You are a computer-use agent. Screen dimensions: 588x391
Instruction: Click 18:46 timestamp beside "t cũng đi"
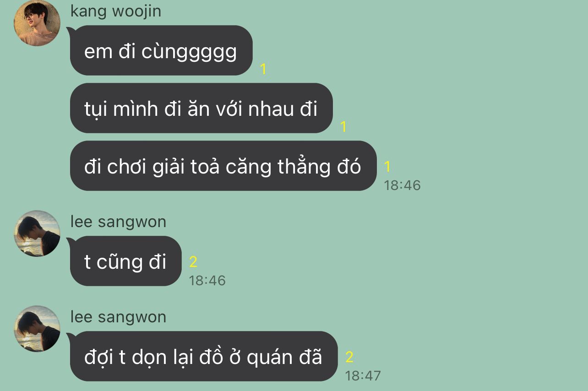(207, 281)
